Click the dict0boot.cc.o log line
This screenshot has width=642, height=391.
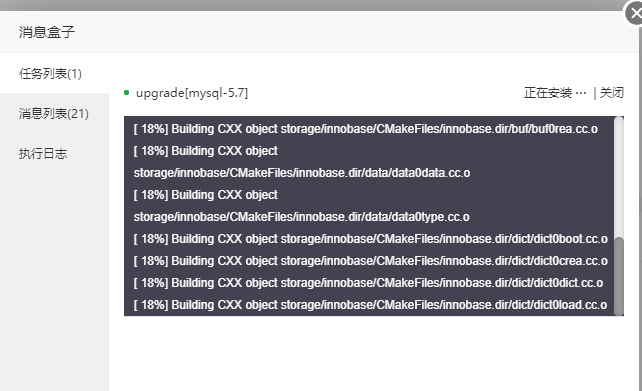pos(371,239)
